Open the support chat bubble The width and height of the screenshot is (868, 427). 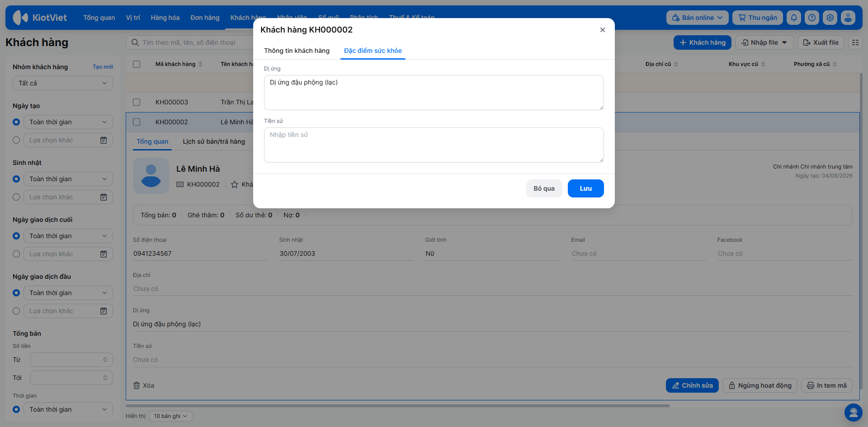pos(854,413)
